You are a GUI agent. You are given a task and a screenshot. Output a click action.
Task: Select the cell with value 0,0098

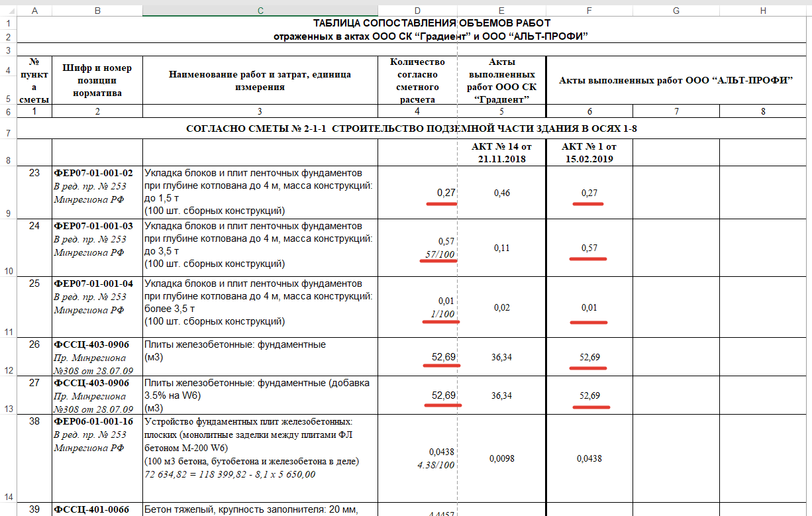(501, 458)
